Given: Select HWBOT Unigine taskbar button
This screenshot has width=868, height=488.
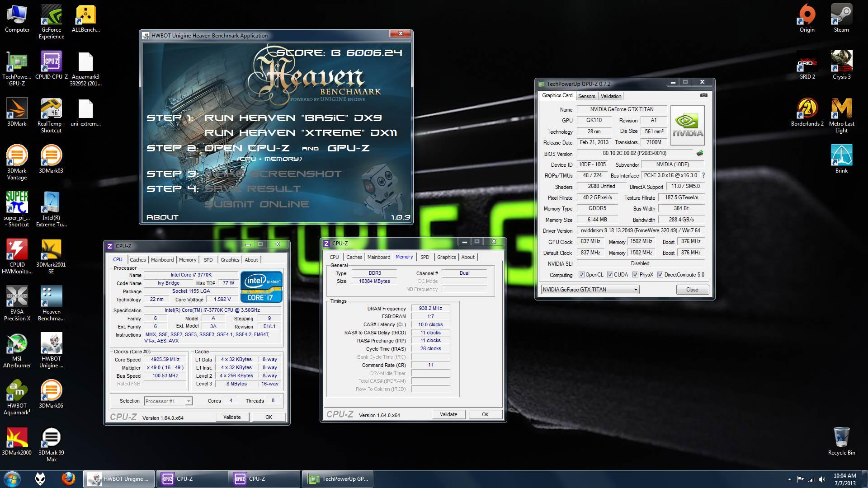Looking at the screenshot, I should tap(118, 479).
